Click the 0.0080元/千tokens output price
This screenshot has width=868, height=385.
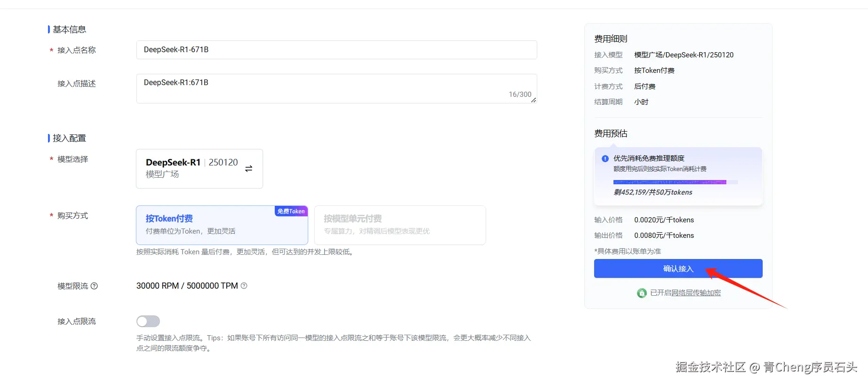(664, 236)
